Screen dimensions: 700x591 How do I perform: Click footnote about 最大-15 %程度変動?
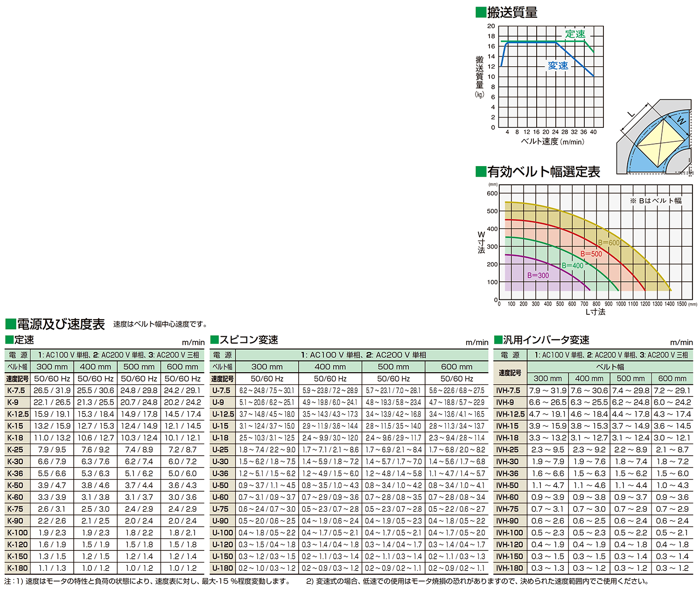(147, 581)
